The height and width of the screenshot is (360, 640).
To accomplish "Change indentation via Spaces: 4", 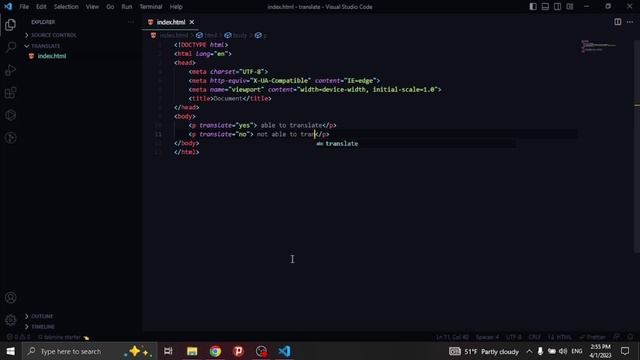I will coord(487,337).
